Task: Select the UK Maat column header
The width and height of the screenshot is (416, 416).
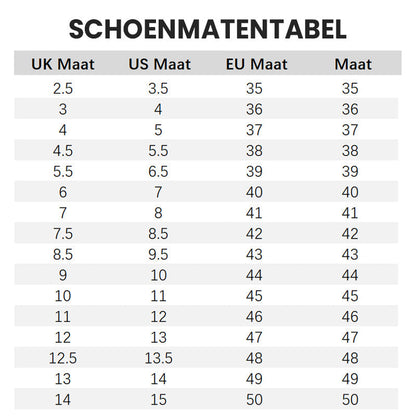Action: tap(63, 64)
